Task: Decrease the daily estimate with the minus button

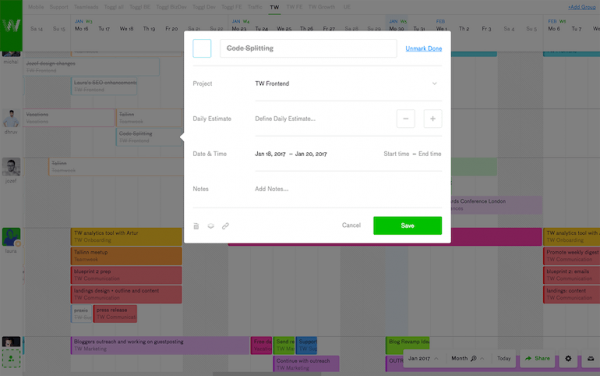Action: [406, 119]
